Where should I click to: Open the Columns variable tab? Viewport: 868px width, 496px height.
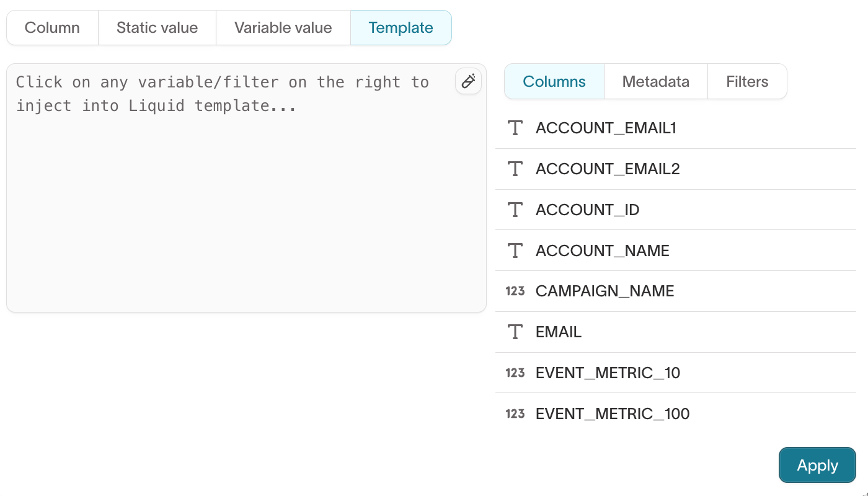tap(554, 81)
